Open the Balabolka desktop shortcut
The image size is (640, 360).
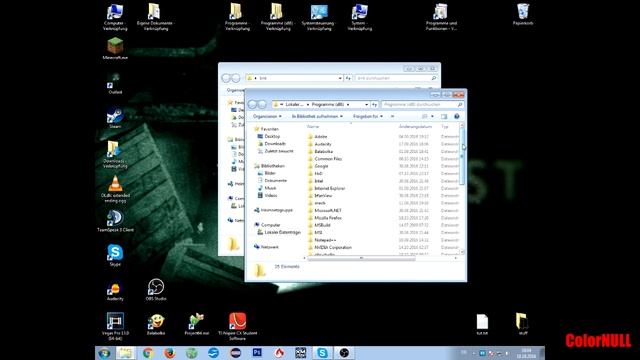(x=156, y=324)
